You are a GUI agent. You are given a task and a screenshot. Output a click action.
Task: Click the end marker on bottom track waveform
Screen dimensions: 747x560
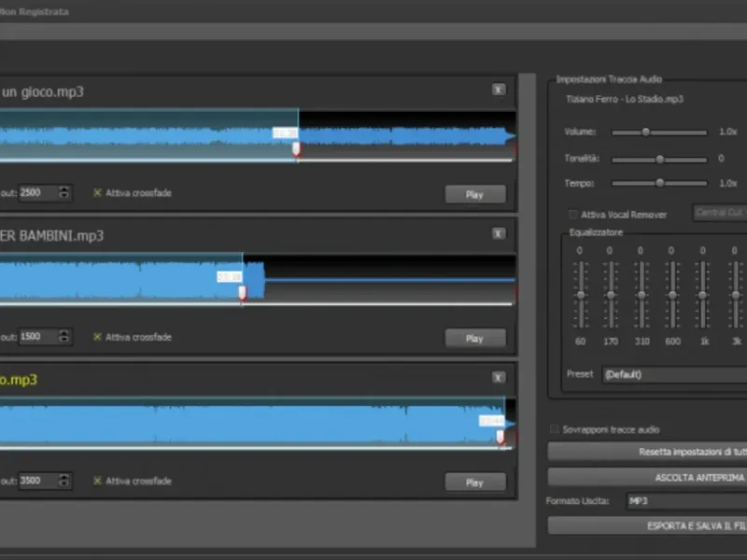pyautogui.click(x=500, y=437)
